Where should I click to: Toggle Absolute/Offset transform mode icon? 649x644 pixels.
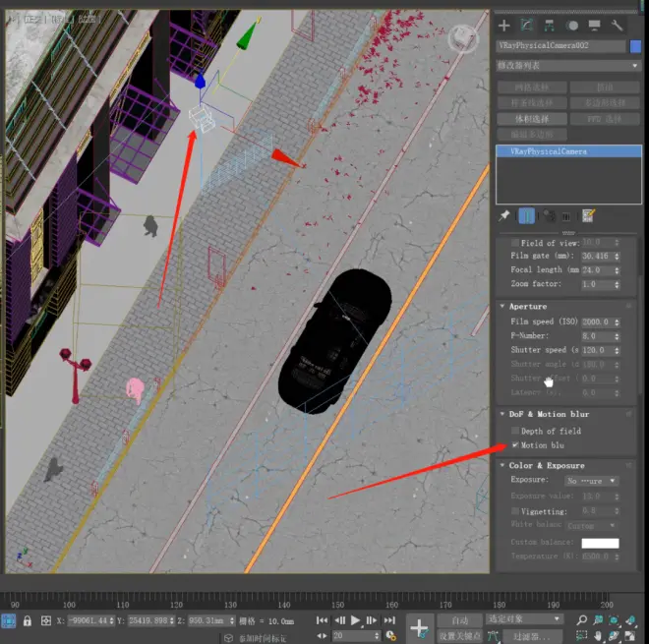point(46,620)
